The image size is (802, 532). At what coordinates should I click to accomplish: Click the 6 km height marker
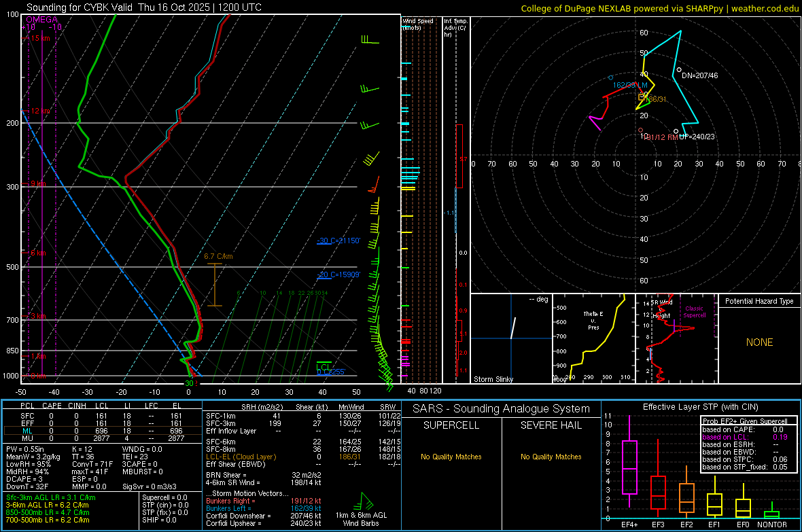38,253
